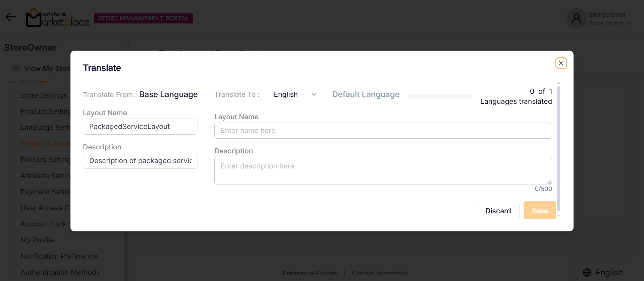644x281 pixels.
Task: Open the Contact Information footer link
Action: [380, 273]
